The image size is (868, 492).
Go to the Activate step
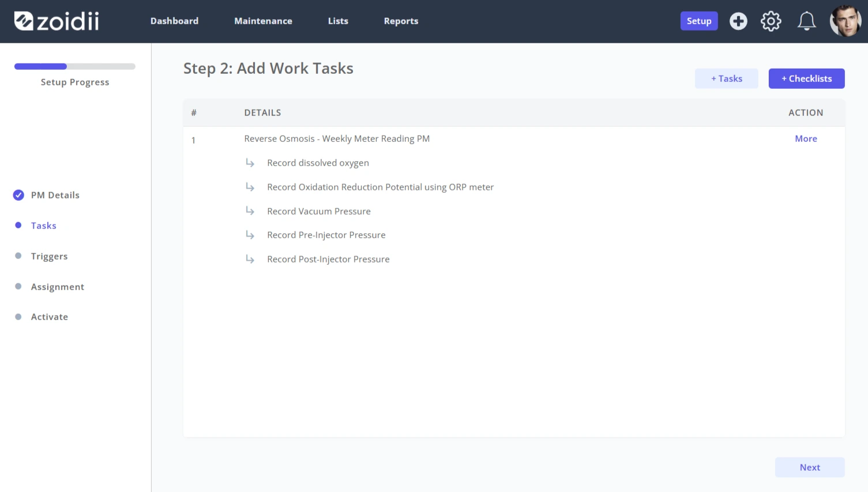coord(50,317)
